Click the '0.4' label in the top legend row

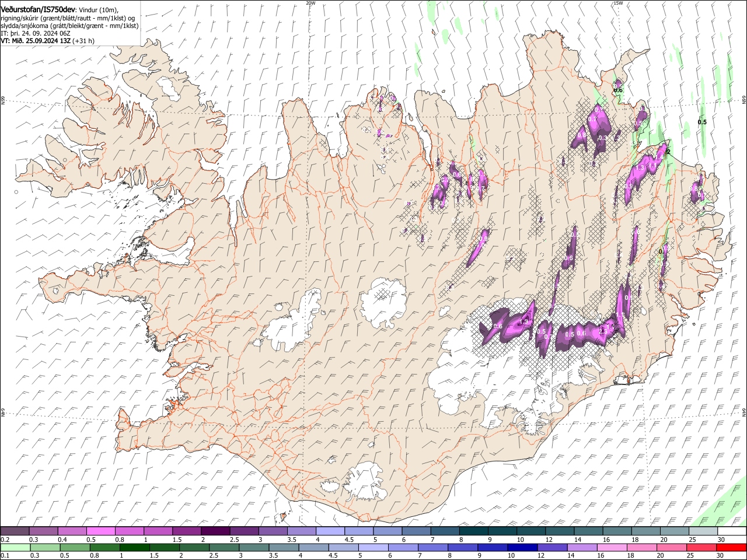[x=62, y=540]
